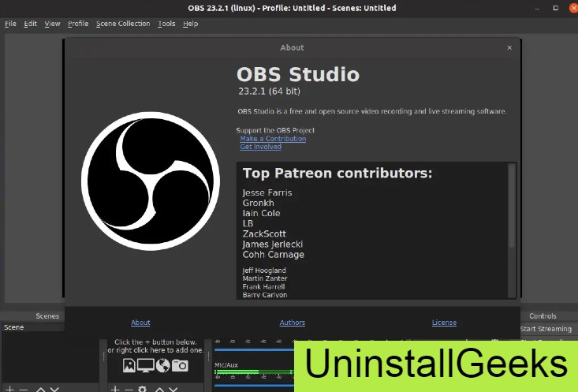Click the Scenes panel header

[47, 316]
